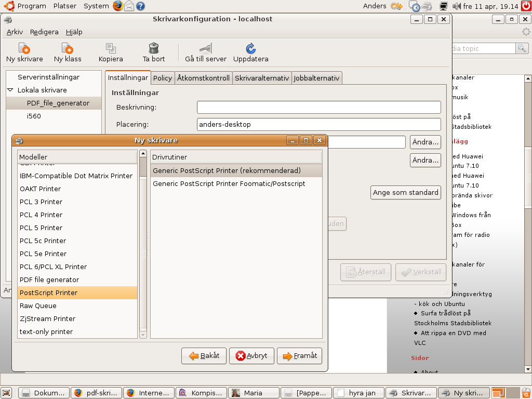Open the Hjälp menu

74,32
